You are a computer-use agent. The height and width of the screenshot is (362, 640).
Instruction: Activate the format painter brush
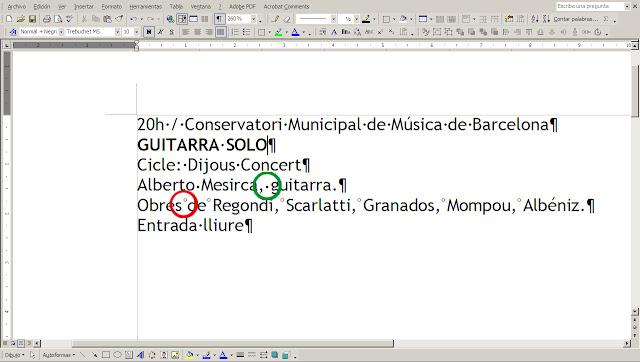pyautogui.click(x=119, y=19)
